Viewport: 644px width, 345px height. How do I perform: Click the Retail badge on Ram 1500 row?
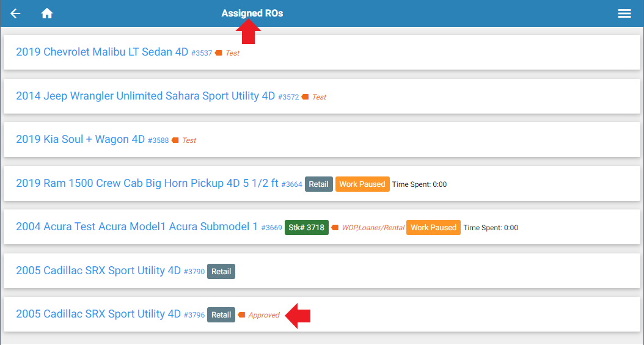pos(319,184)
